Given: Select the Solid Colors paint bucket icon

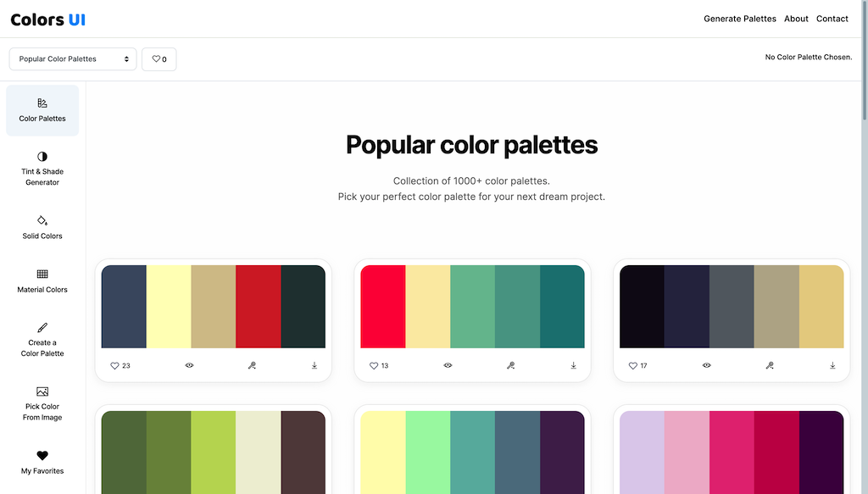Looking at the screenshot, I should (x=42, y=220).
